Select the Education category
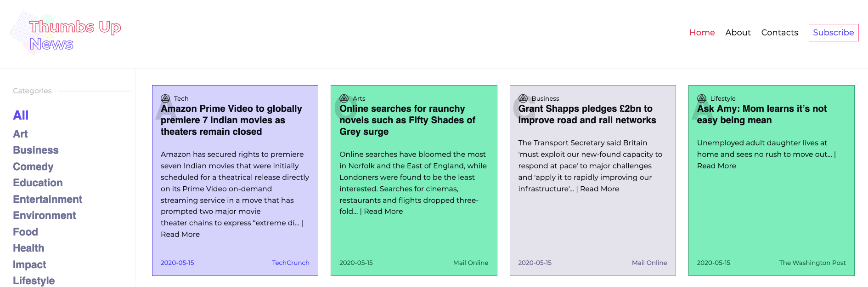This screenshot has width=868, height=287. pyautogui.click(x=38, y=183)
